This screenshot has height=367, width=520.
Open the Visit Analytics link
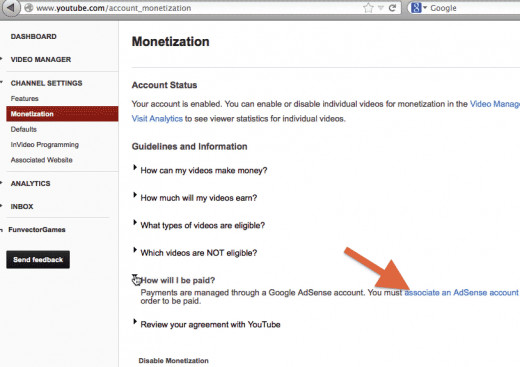pos(157,118)
